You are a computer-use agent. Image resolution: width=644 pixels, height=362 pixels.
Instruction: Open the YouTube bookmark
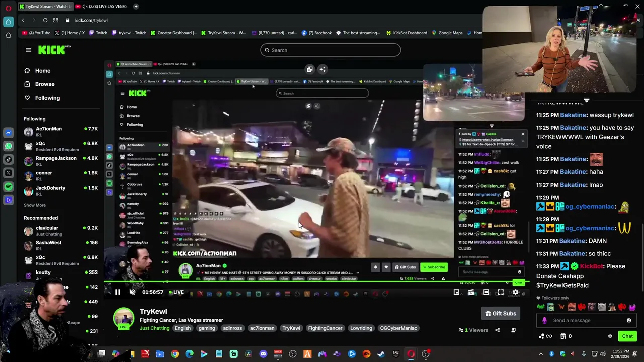(36, 33)
